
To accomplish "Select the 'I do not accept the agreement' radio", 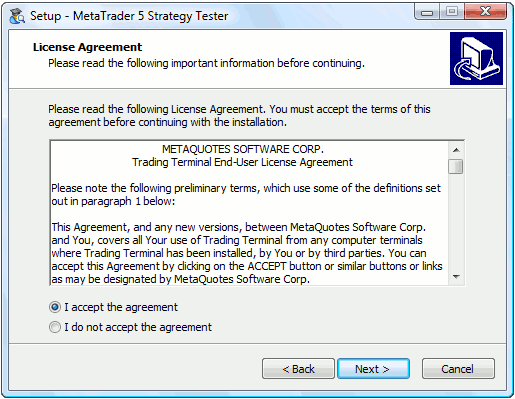I will tap(55, 327).
